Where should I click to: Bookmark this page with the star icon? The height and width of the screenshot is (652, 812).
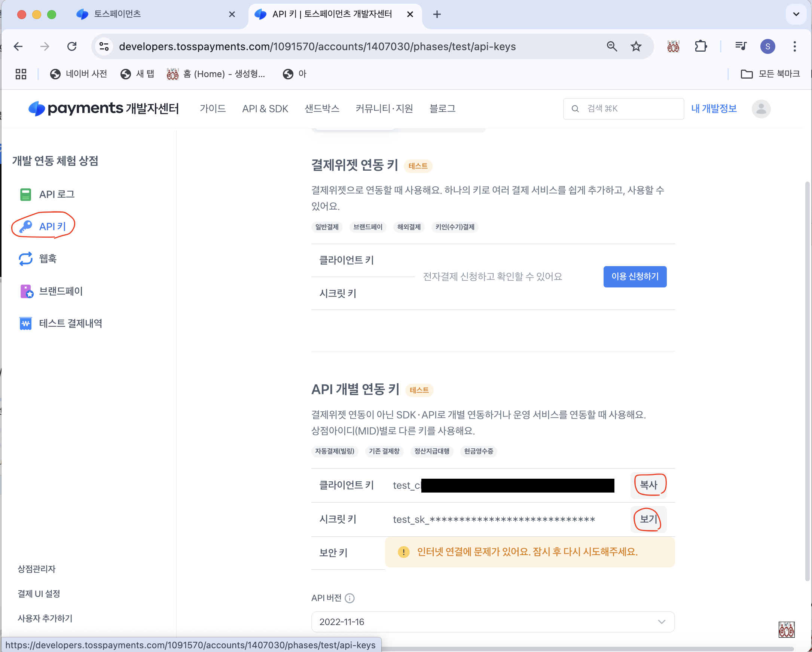click(636, 46)
